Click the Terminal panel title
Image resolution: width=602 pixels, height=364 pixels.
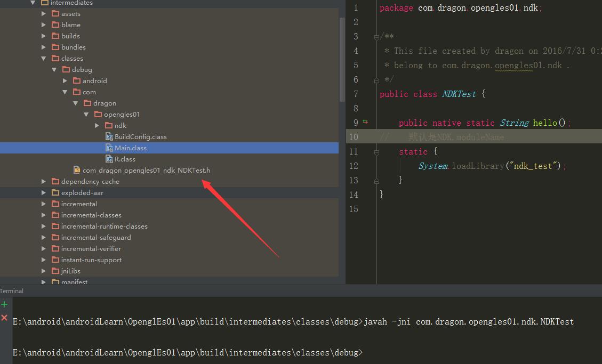point(12,291)
